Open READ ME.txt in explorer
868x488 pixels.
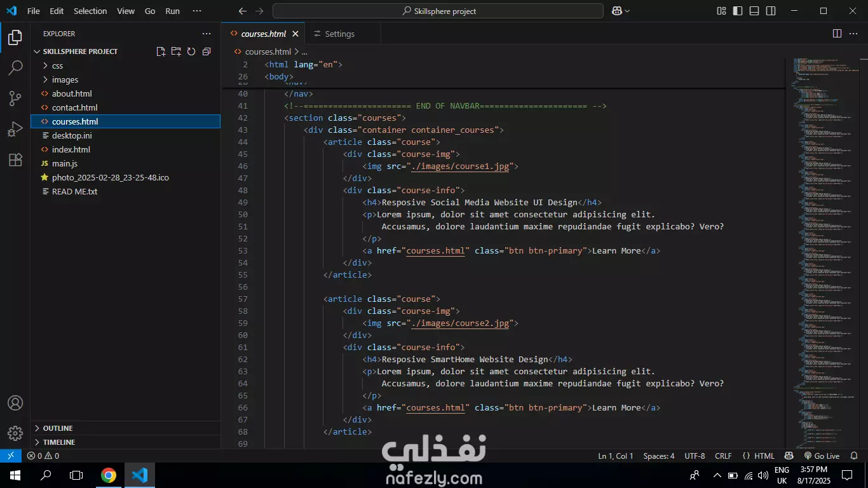click(x=125, y=191)
